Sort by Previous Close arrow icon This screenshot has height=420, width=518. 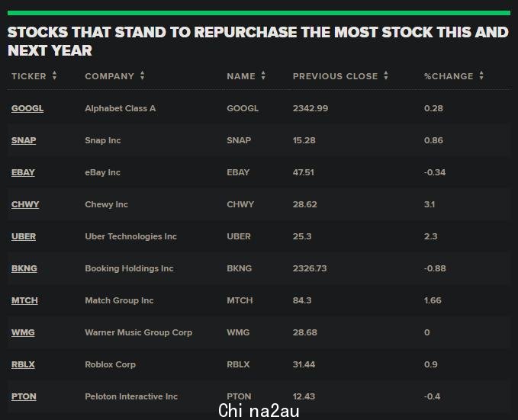coord(386,75)
